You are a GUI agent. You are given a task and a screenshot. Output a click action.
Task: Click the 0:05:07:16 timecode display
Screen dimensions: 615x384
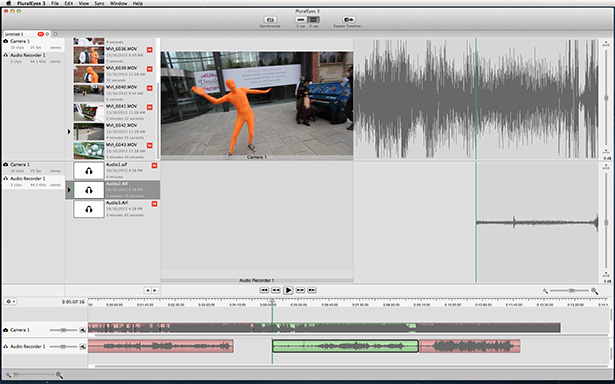73,302
